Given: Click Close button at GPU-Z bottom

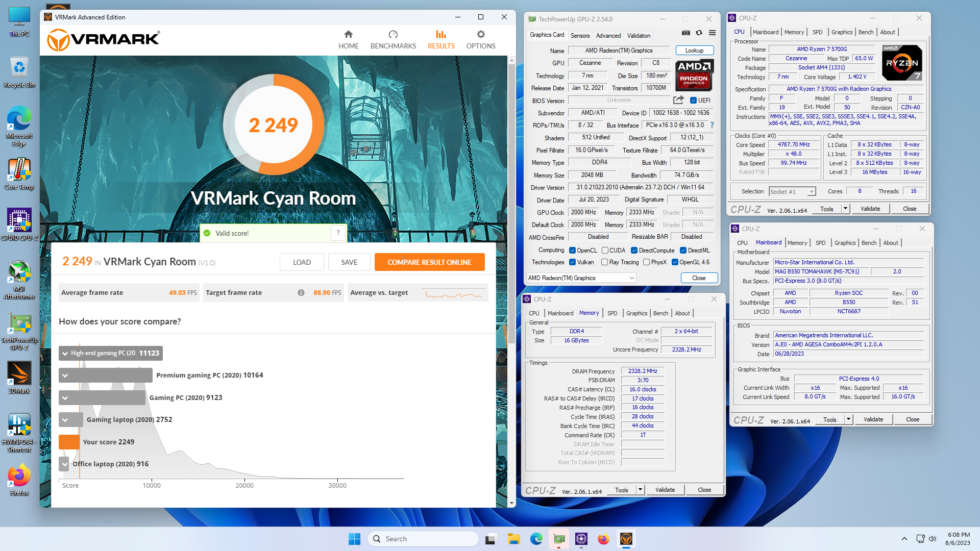Looking at the screenshot, I should [699, 278].
